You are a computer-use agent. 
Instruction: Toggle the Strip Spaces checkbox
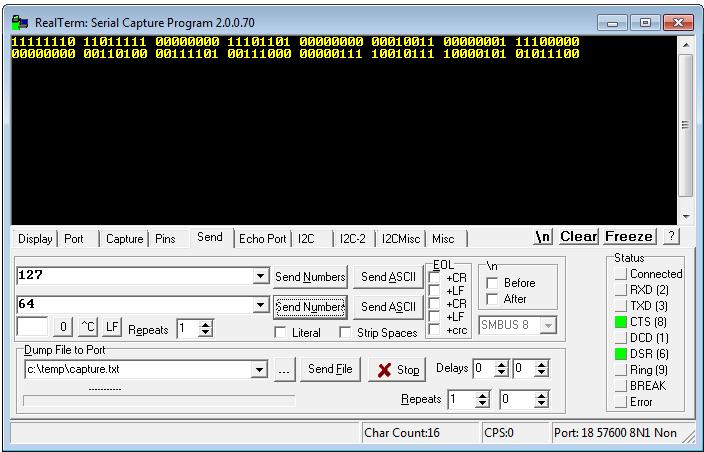[x=345, y=333]
